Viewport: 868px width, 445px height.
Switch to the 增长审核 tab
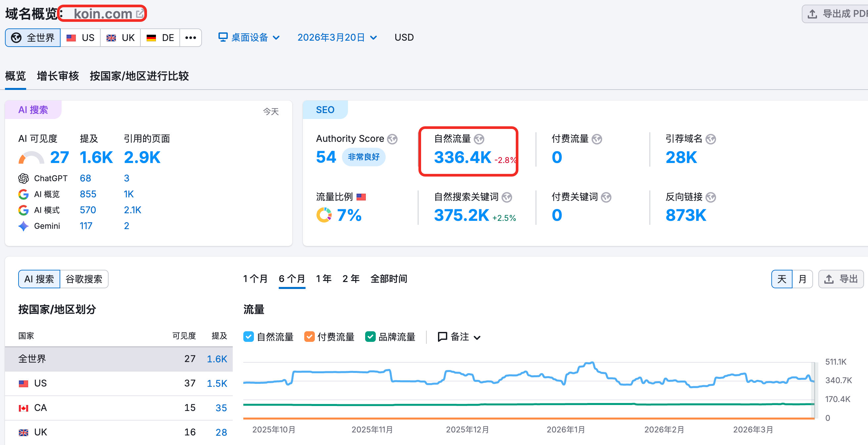pyautogui.click(x=58, y=76)
